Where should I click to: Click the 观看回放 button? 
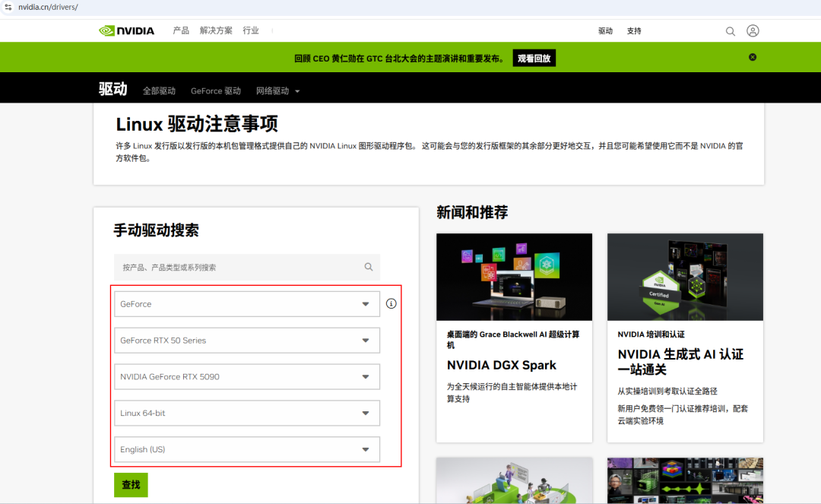coord(534,58)
